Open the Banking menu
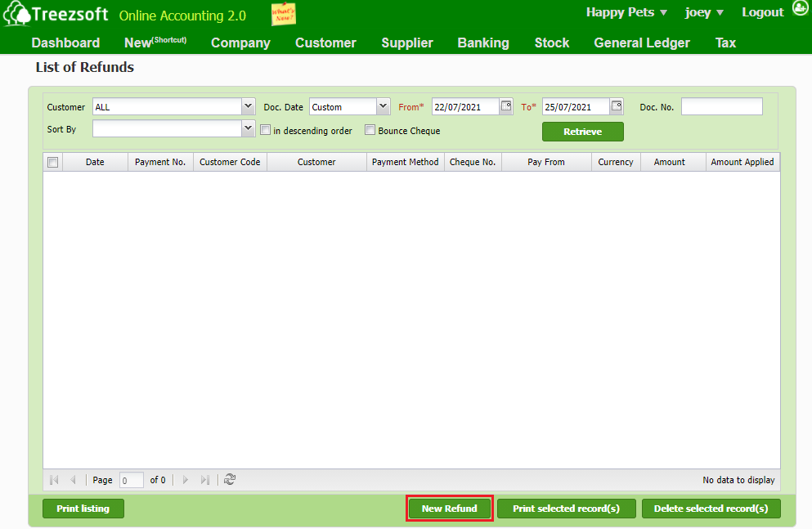812x529 pixels. pyautogui.click(x=483, y=43)
